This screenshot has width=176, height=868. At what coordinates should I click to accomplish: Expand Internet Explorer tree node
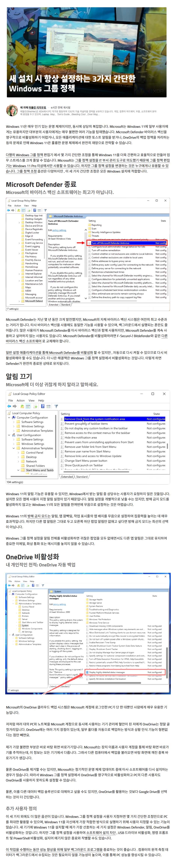coord(19,274)
